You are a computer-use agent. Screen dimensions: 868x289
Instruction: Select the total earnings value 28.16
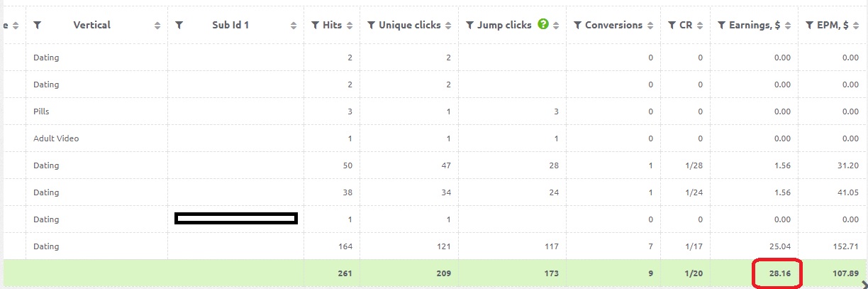[x=779, y=273]
